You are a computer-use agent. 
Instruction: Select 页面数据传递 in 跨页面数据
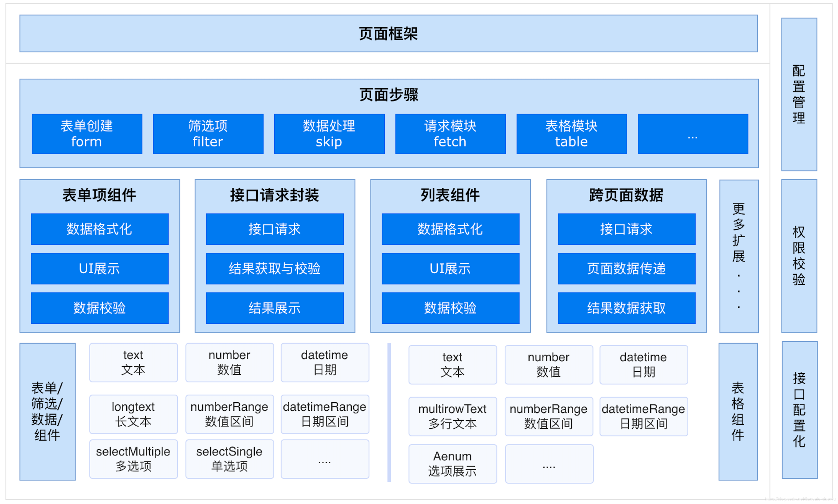[626, 268]
